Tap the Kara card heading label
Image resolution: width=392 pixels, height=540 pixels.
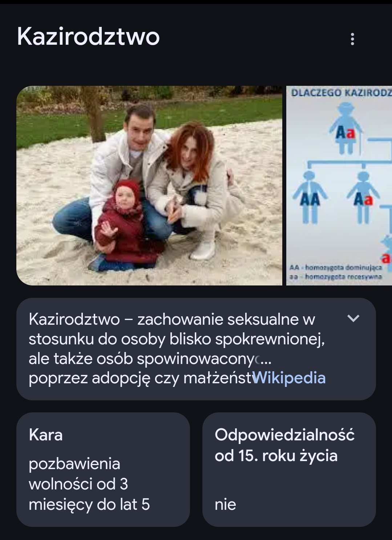pos(46,435)
